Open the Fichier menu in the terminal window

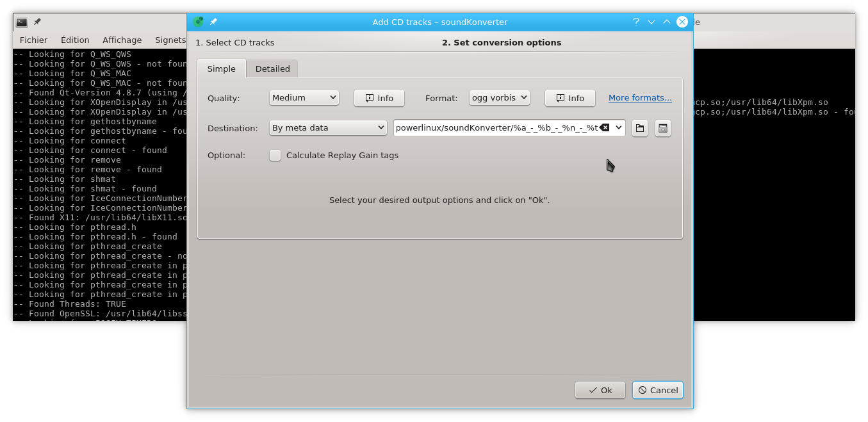click(34, 40)
